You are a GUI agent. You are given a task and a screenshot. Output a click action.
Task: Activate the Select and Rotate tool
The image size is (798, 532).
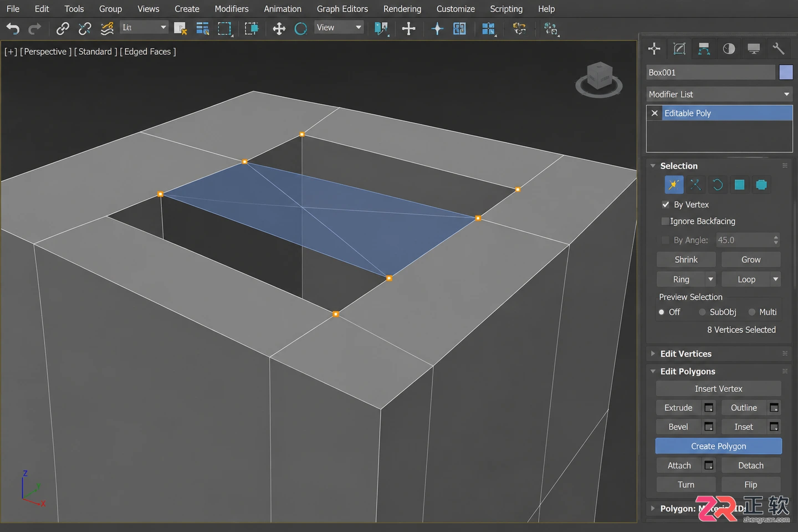coord(300,28)
